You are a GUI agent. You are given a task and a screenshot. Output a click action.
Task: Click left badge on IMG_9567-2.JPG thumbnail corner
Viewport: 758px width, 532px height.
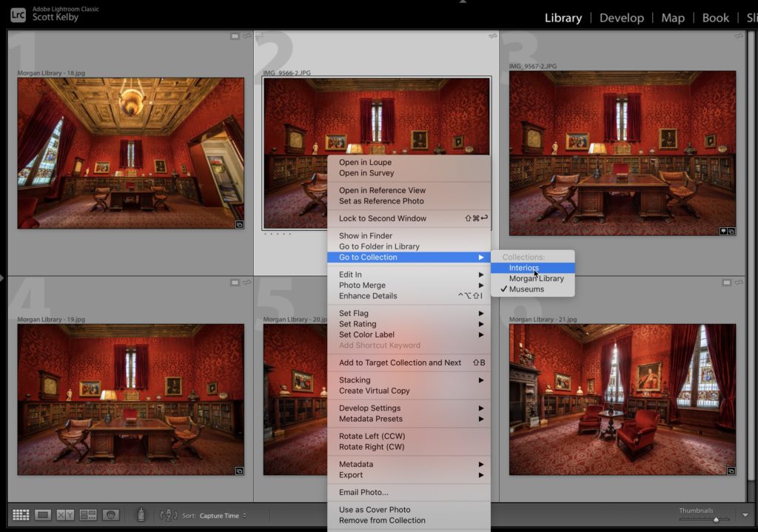pyautogui.click(x=724, y=232)
